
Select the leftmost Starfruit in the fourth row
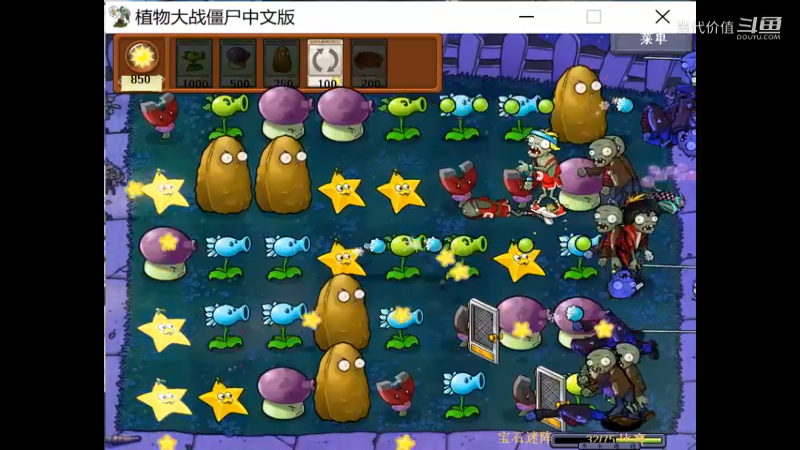(164, 330)
